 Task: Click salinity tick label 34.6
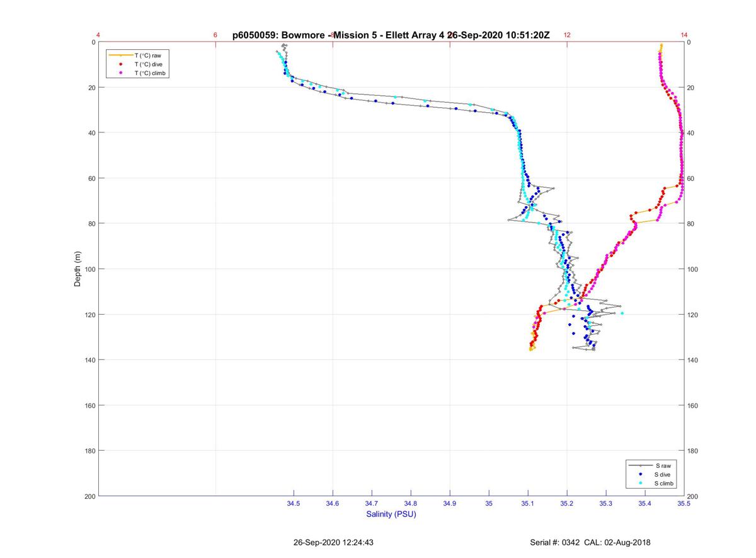click(x=333, y=503)
